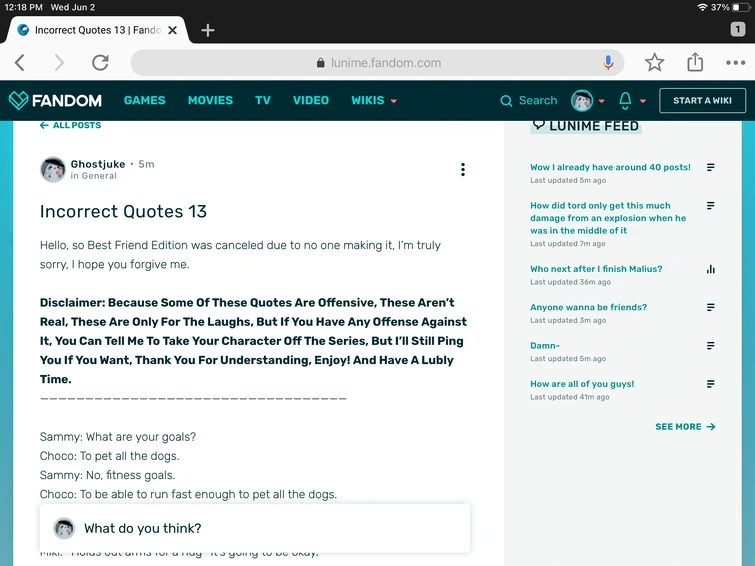This screenshot has width=755, height=566.
Task: Click the START A WIKI button
Action: coord(702,100)
